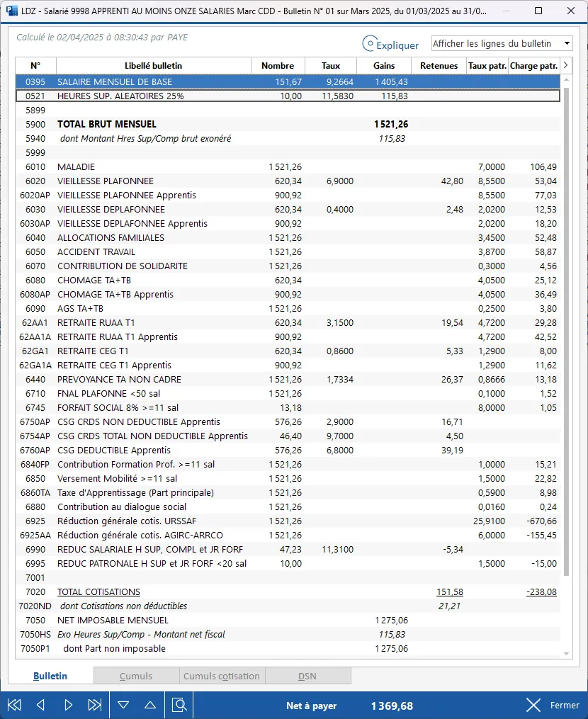Viewport: 588px width, 719px height.
Task: Open the 'Afficher les lignes du bulletin' dropdown
Action: tap(502, 44)
